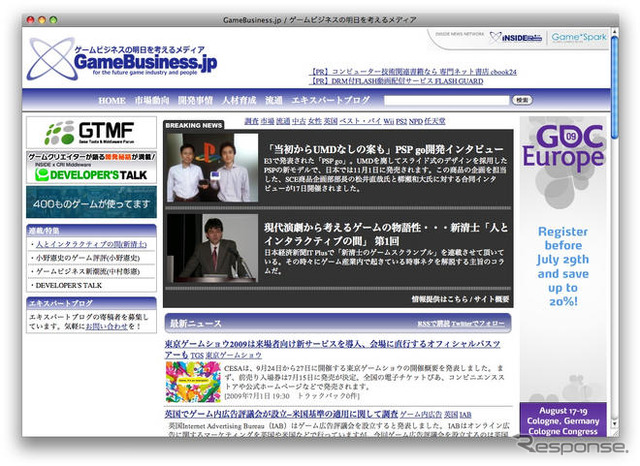Click the 調査 tag link
Screen dimensions: 640x466
[251, 121]
